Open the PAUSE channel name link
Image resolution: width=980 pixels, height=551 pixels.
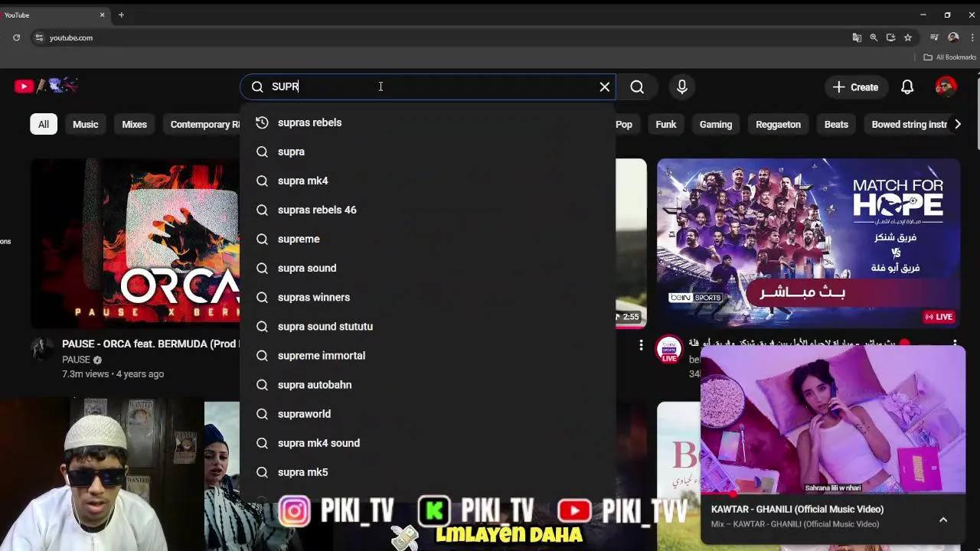point(76,360)
